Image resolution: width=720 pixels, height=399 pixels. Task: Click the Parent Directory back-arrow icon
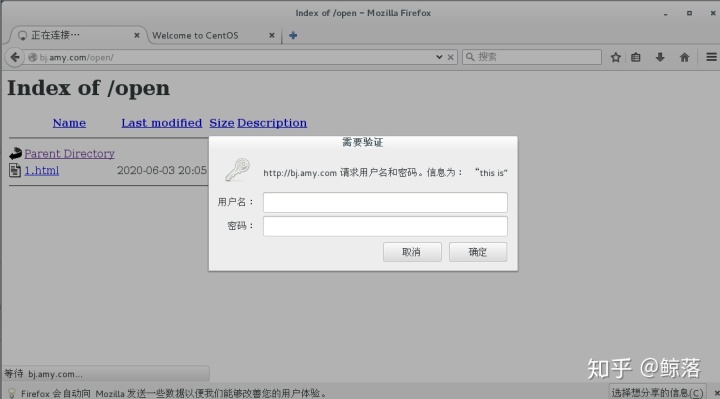click(15, 153)
